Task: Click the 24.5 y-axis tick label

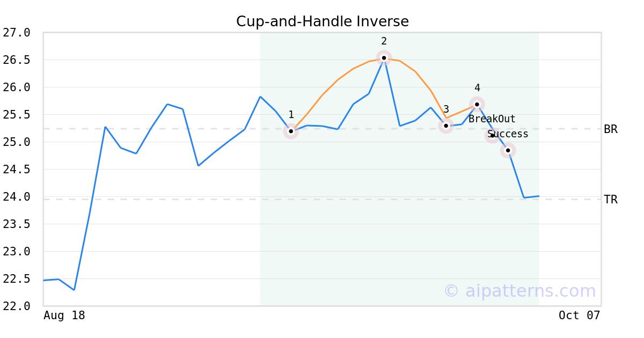Action: tap(17, 170)
